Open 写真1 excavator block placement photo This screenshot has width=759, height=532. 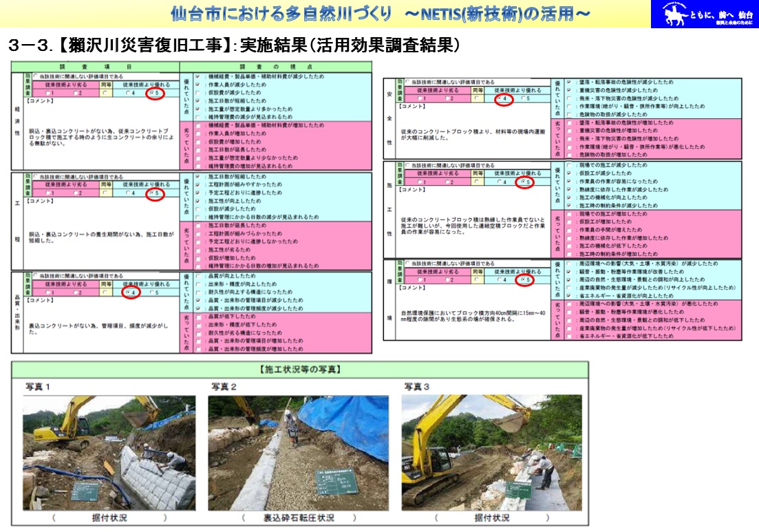[109, 451]
